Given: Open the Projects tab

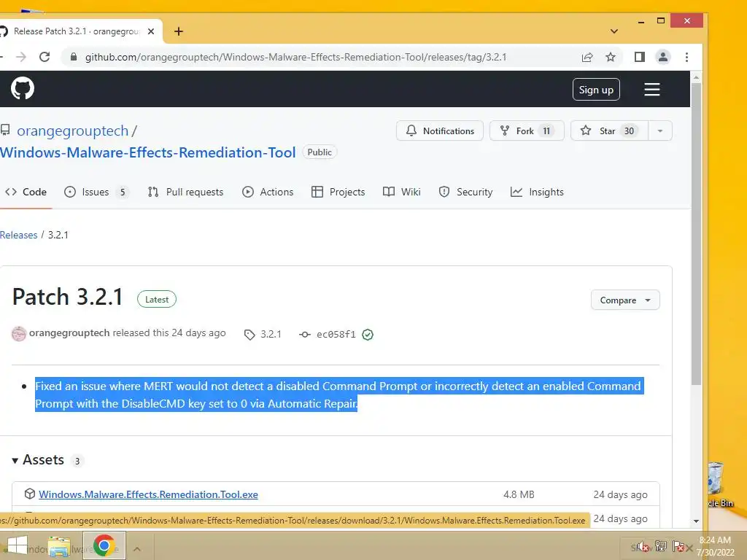Looking at the screenshot, I should point(338,192).
